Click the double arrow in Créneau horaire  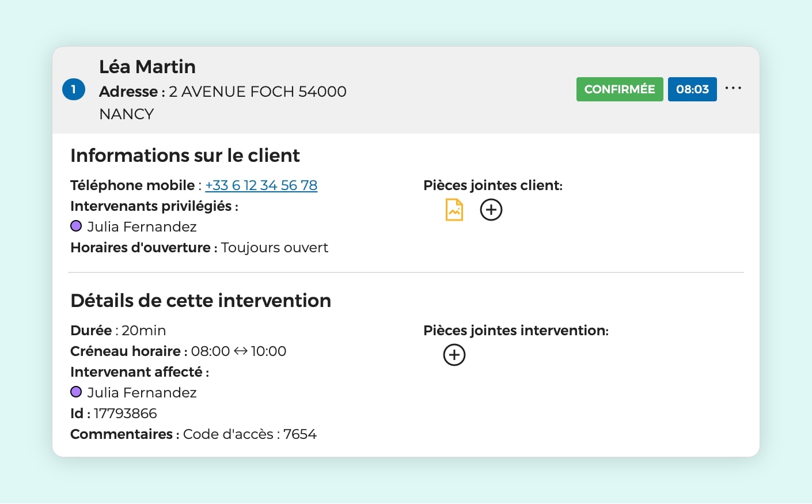[x=240, y=351]
